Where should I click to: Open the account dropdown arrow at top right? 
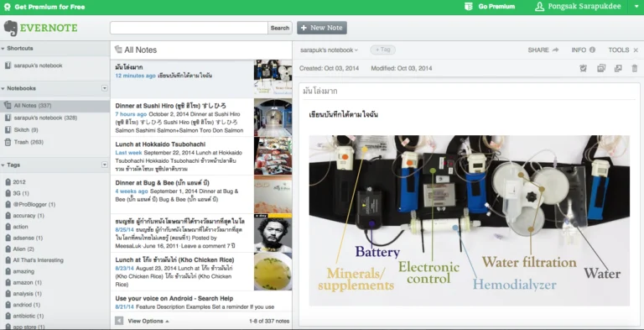636,7
